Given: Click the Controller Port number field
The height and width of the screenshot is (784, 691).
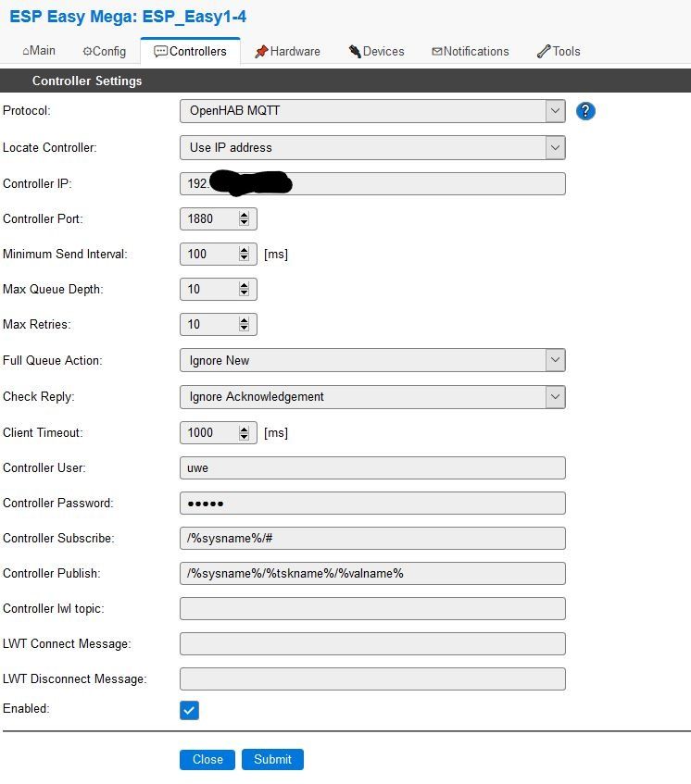Looking at the screenshot, I should click(x=219, y=219).
